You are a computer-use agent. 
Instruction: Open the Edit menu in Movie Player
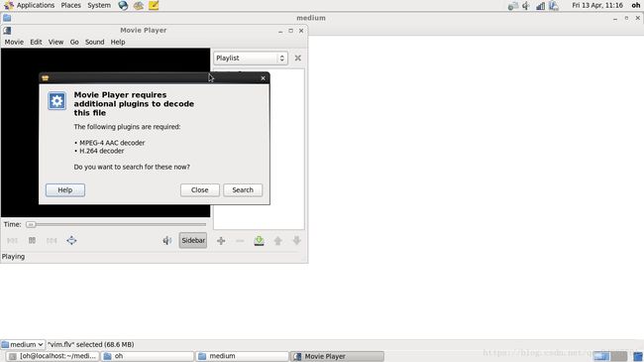tap(36, 42)
